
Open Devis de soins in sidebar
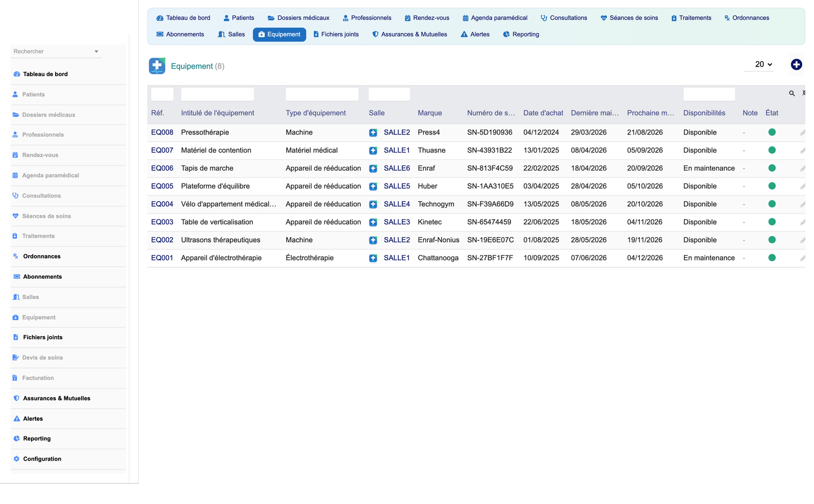point(42,358)
